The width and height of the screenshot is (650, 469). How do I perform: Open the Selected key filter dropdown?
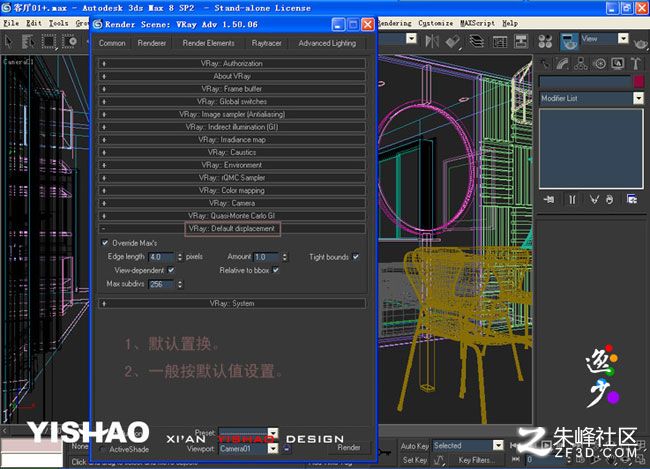(498, 445)
